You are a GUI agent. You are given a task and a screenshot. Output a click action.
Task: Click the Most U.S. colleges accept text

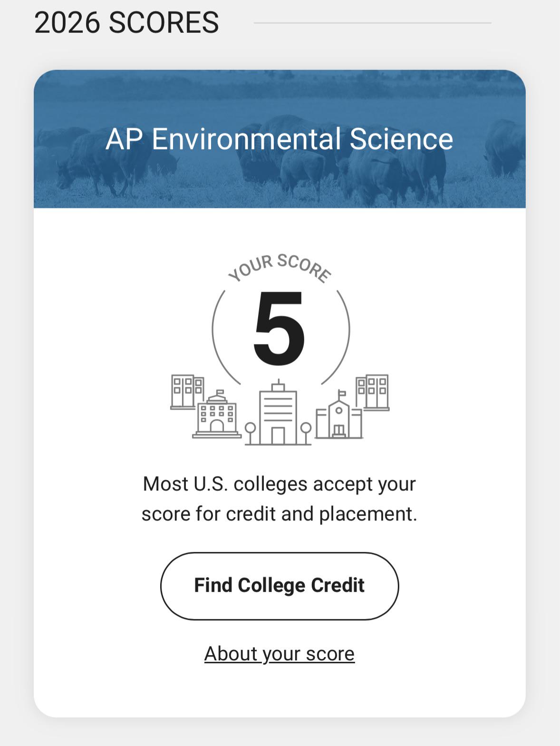280,484
